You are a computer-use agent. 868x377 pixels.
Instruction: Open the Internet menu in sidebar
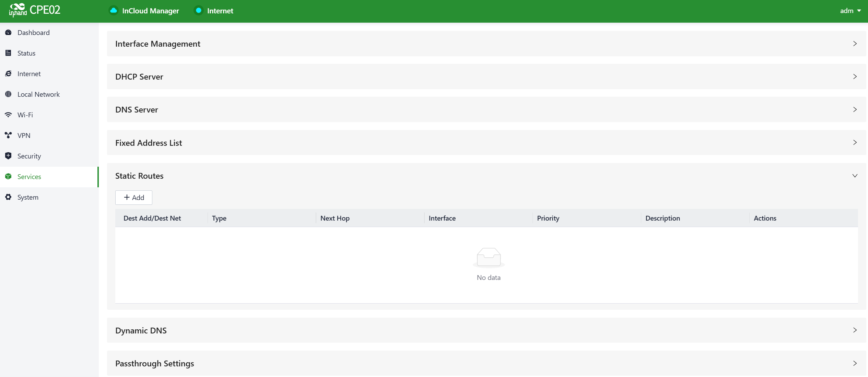click(29, 74)
